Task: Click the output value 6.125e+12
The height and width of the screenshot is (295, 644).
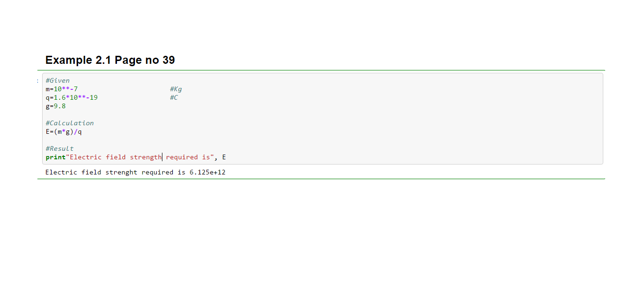Action: click(207, 173)
